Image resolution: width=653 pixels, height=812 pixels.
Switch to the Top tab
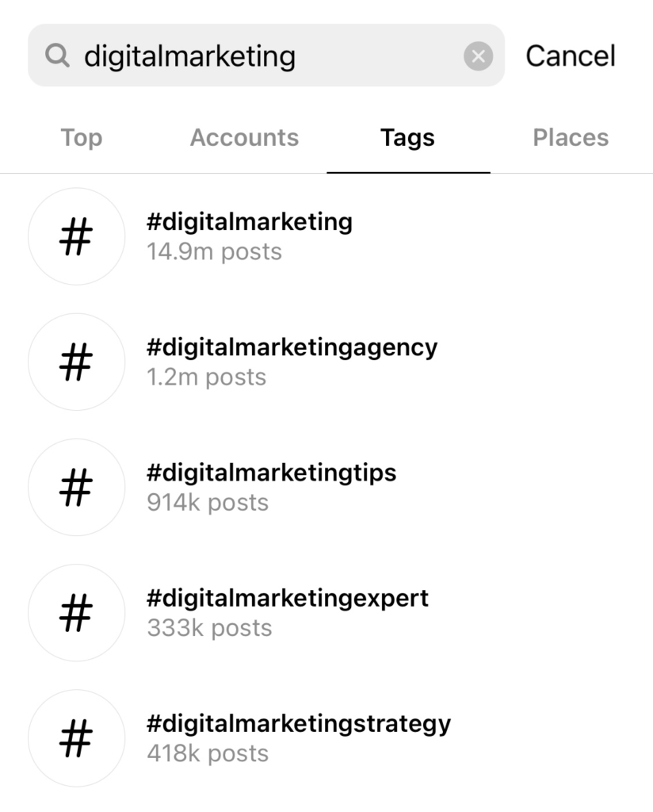(82, 138)
